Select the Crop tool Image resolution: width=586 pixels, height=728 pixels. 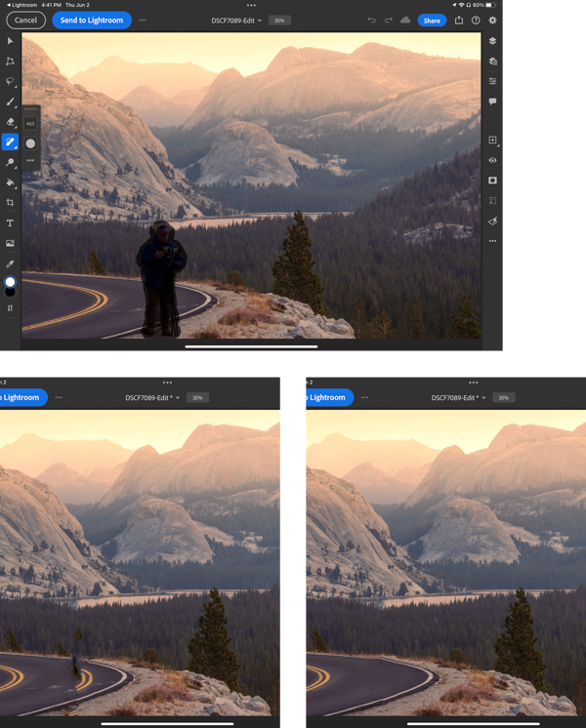tap(10, 202)
